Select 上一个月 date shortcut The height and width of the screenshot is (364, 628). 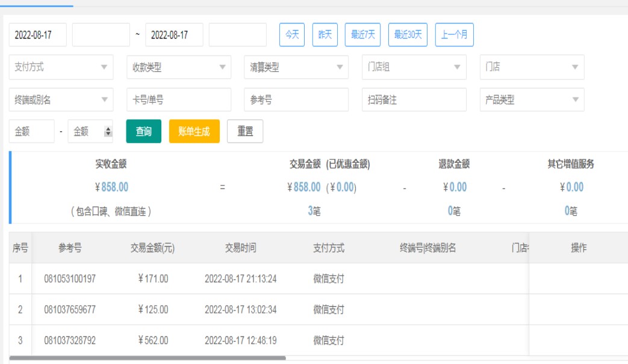pos(455,35)
